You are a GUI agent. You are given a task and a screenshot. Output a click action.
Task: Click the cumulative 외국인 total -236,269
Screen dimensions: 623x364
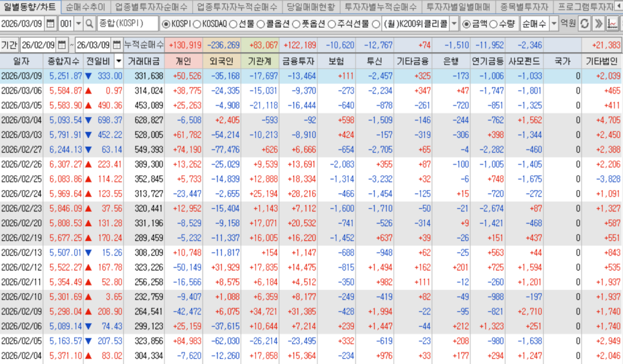224,45
